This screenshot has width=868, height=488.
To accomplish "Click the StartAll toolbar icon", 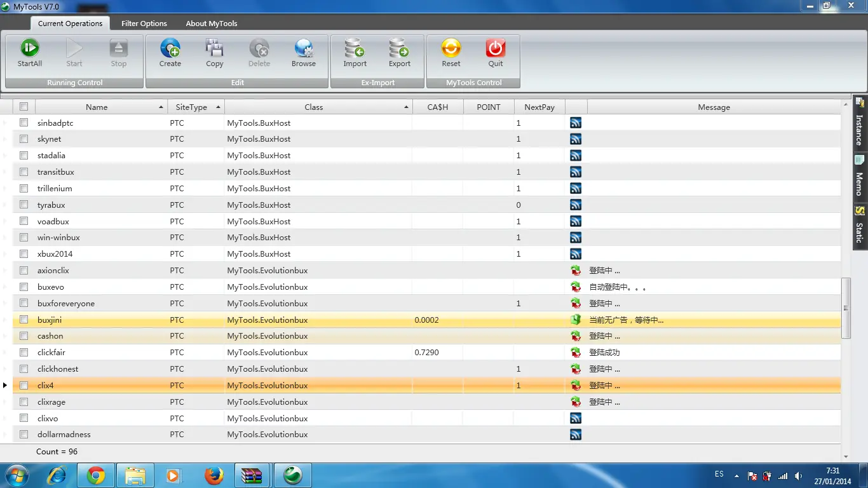I will pos(30,48).
